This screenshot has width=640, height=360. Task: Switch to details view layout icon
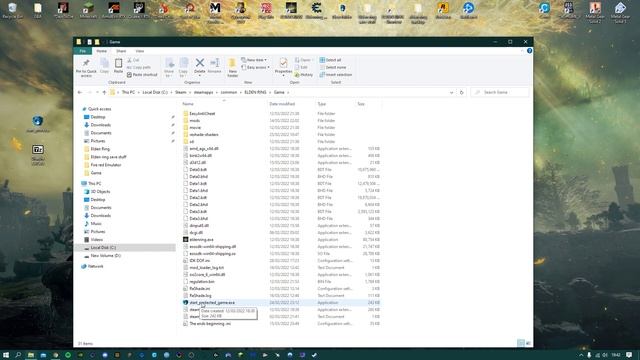(520, 343)
